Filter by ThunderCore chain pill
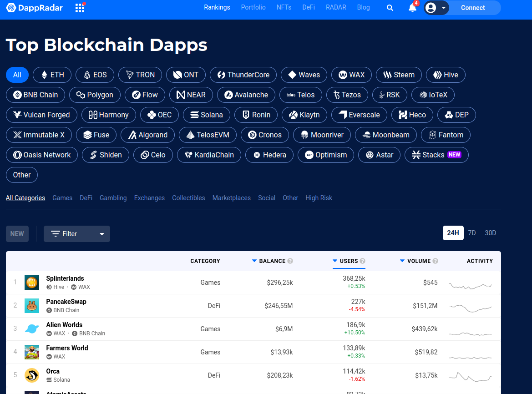Viewport: 532px width, 394px height. point(243,75)
